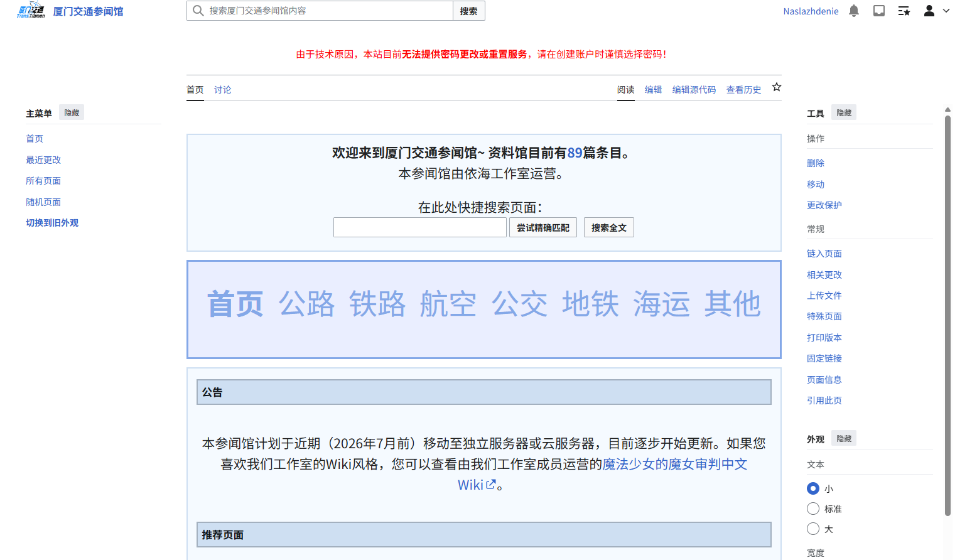
Task: Click the user account person icon
Action: 929,10
